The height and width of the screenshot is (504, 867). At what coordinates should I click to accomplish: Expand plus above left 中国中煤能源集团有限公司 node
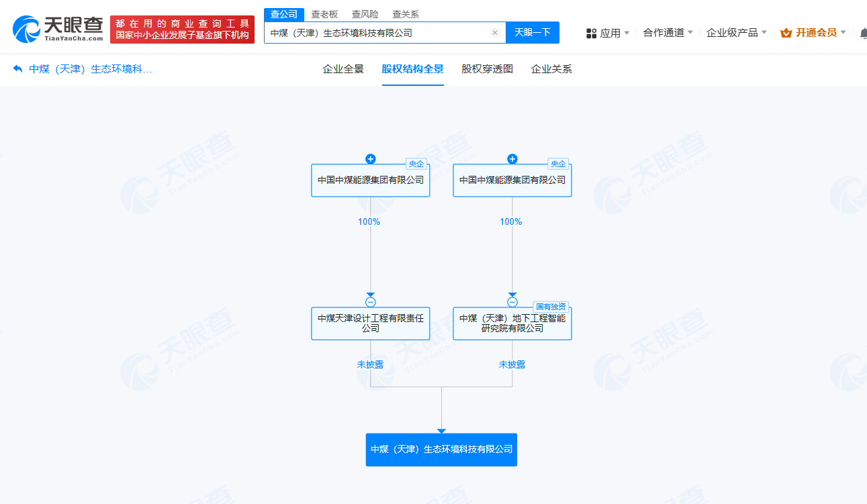pos(370,159)
